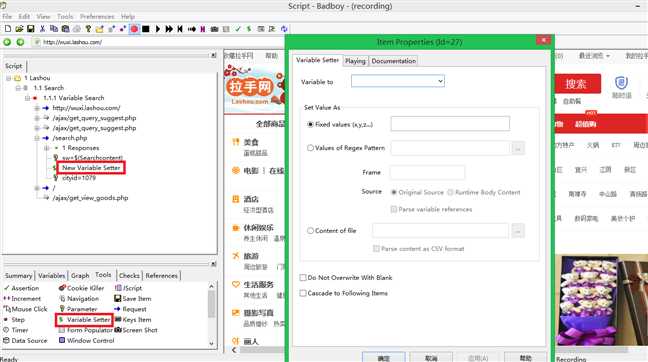Image resolution: width=648 pixels, height=362 pixels.
Task: Select the Navigation tool
Action: pos(79,298)
